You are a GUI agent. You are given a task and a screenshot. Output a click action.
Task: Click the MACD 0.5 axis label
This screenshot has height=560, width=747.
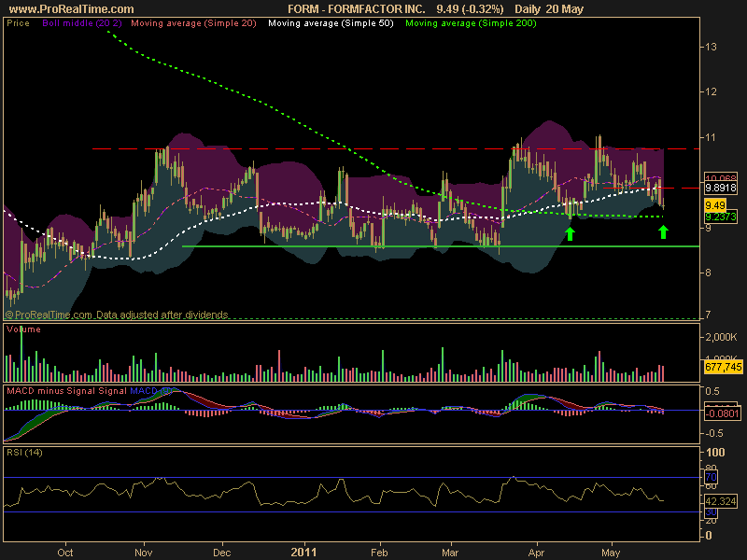[712, 391]
